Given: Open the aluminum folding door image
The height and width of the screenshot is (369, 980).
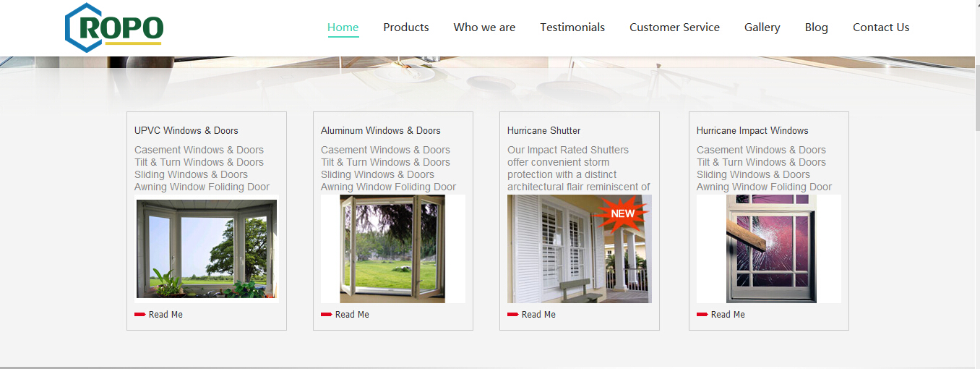Looking at the screenshot, I should (x=393, y=249).
